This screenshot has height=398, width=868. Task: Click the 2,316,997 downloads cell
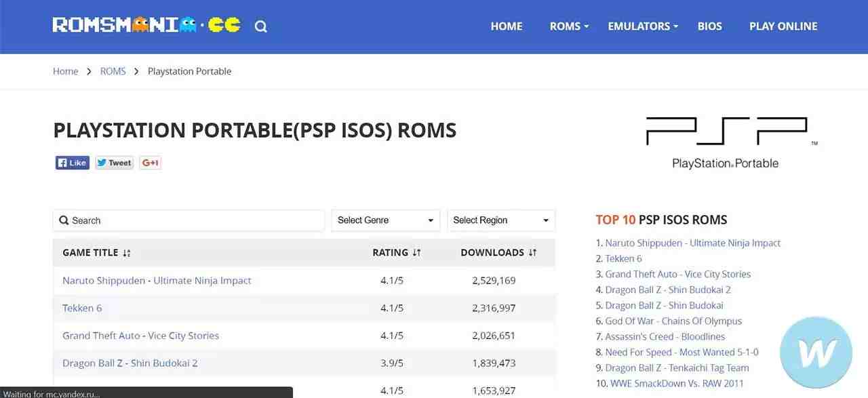point(494,308)
